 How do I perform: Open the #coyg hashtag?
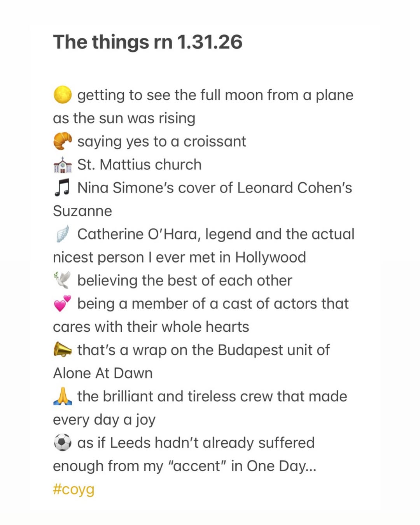click(x=73, y=489)
